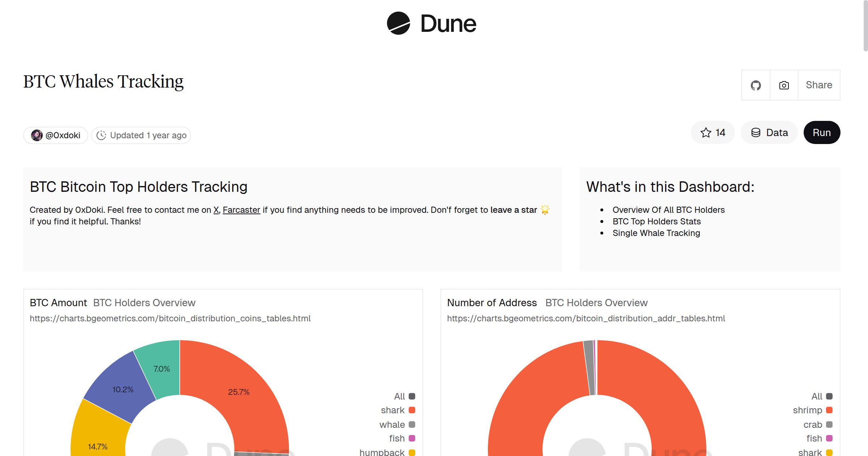Open the Farcaster link

tap(241, 210)
